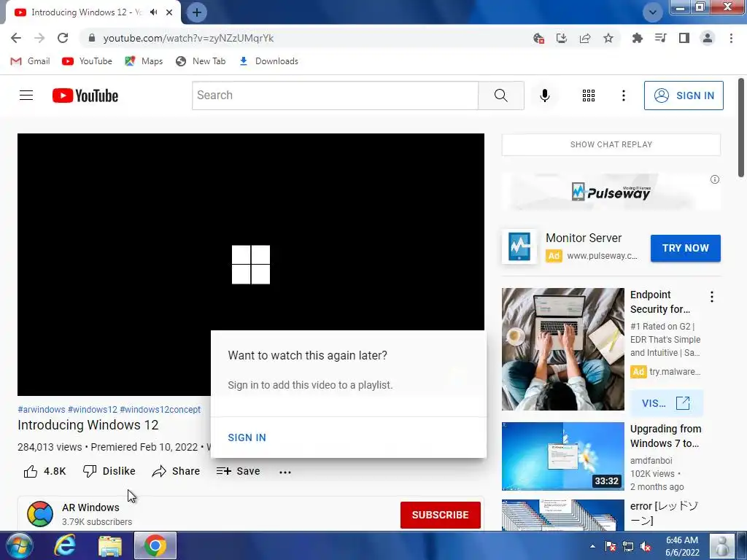The height and width of the screenshot is (560, 747).
Task: Open Chrome media controls icon
Action: (x=660, y=38)
